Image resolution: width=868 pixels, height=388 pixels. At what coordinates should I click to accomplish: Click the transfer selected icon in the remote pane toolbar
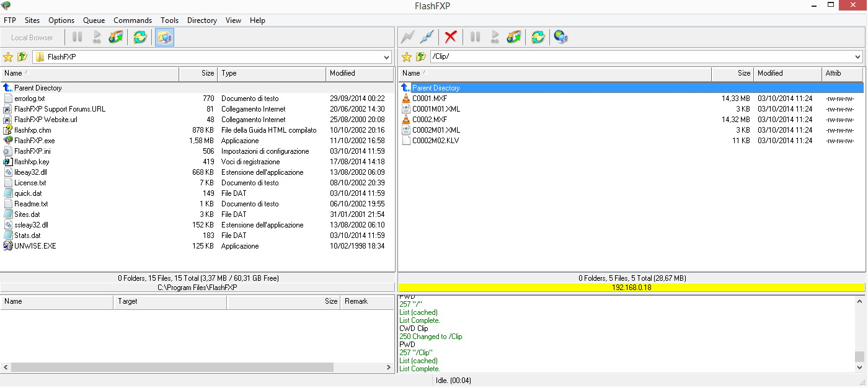coord(514,37)
